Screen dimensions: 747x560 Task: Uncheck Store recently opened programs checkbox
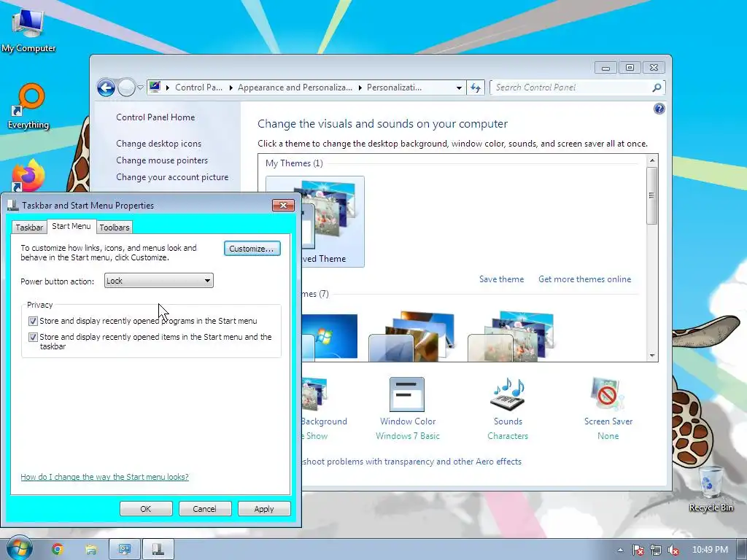[x=33, y=321]
